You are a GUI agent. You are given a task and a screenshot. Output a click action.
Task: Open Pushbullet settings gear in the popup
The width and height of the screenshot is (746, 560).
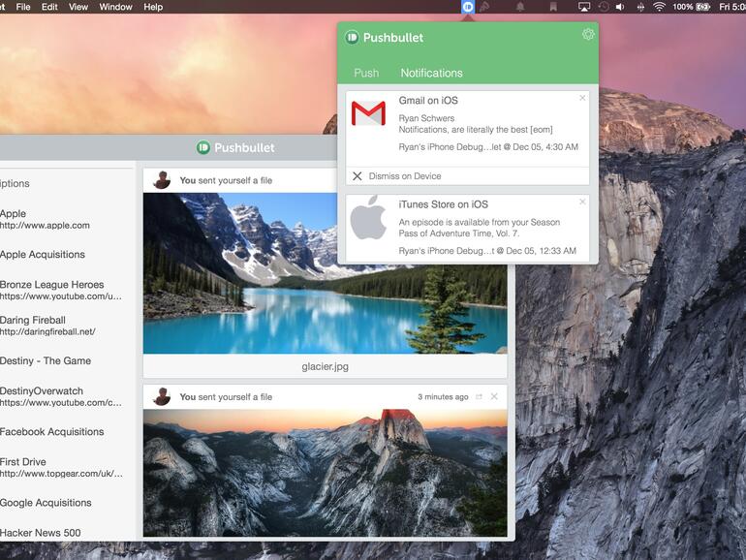pos(588,34)
